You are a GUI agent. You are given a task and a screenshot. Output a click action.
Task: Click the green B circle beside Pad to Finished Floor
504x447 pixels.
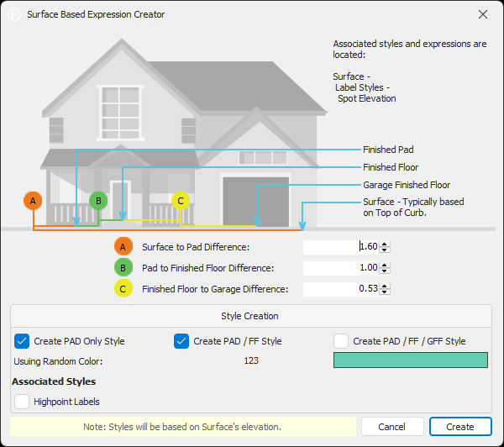pyautogui.click(x=123, y=268)
